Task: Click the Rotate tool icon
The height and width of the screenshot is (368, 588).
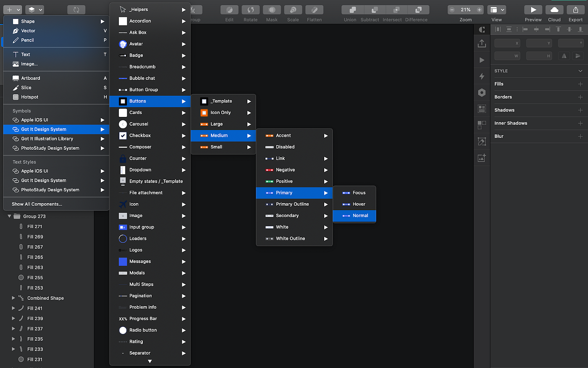Action: point(251,10)
